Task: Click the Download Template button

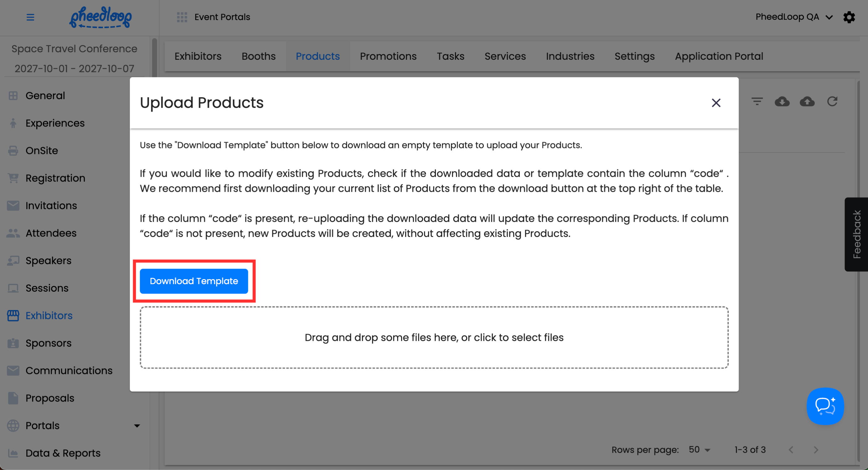Action: tap(194, 281)
